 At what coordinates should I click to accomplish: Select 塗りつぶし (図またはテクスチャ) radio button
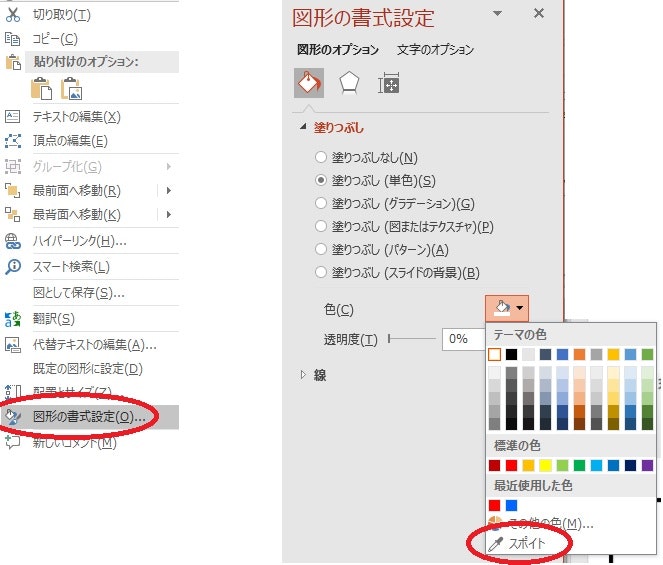pos(321,227)
